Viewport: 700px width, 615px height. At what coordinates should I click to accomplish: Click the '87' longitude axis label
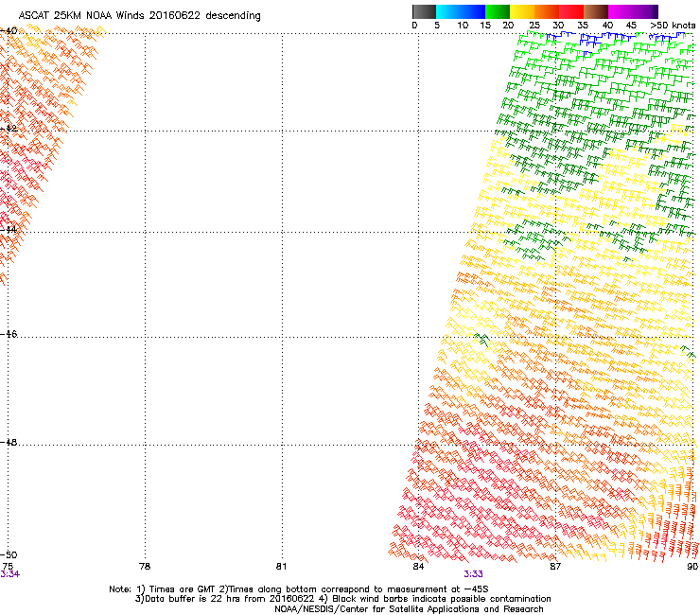click(x=555, y=567)
